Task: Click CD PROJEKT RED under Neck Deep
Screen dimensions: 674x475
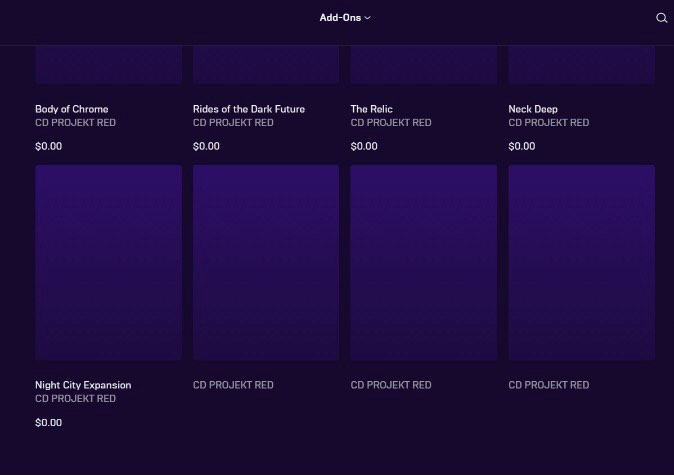Action: (x=549, y=123)
